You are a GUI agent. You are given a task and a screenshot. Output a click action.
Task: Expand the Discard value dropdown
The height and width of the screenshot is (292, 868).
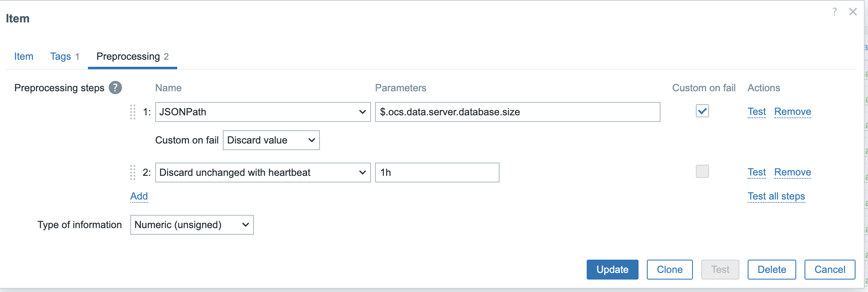pyautogui.click(x=271, y=140)
